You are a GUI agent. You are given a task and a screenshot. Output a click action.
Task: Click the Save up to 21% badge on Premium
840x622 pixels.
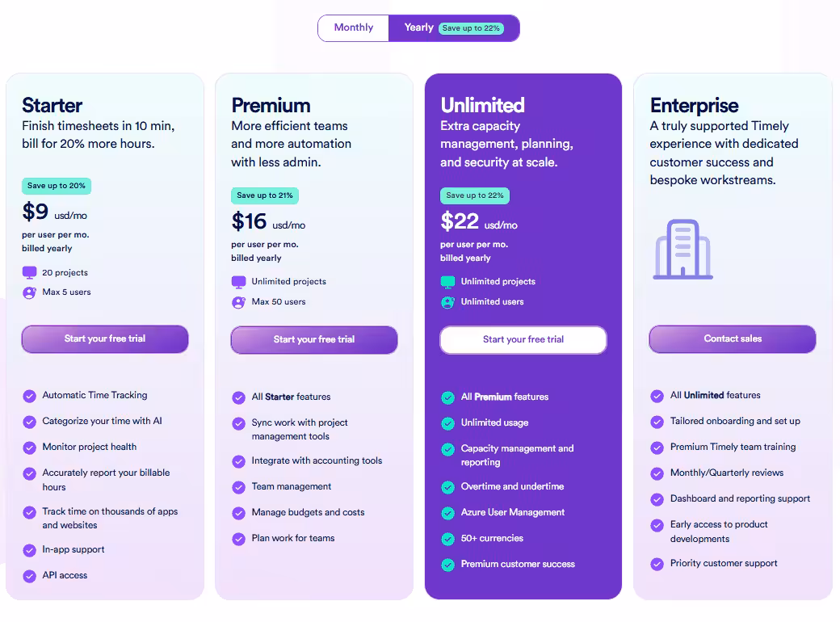[264, 195]
